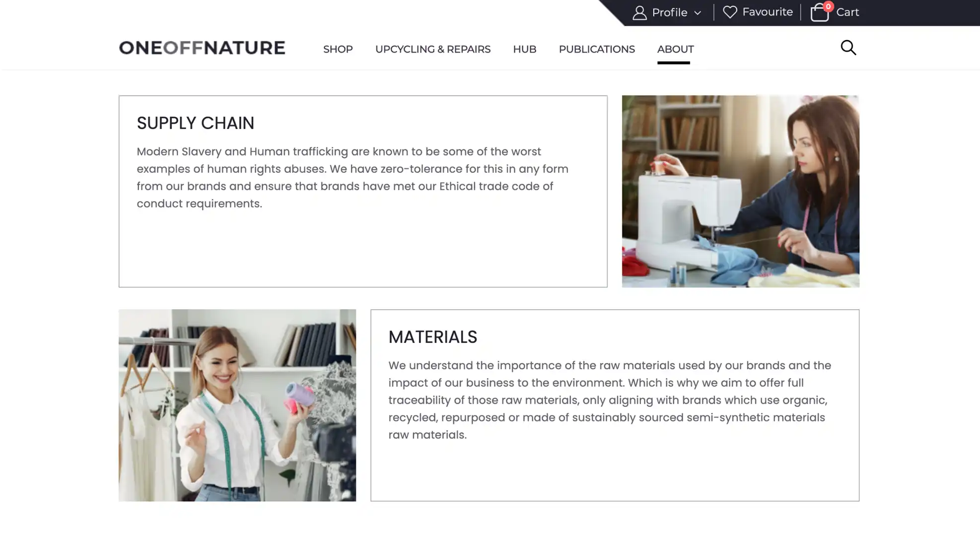Click the search magnifier icon
Viewport: 980px width, 536px height.
[x=848, y=48]
